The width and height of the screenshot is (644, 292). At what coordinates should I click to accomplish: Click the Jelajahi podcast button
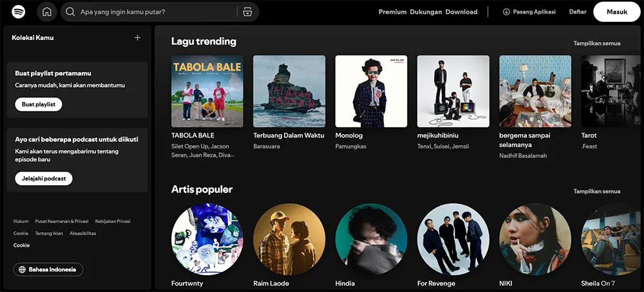pos(44,179)
